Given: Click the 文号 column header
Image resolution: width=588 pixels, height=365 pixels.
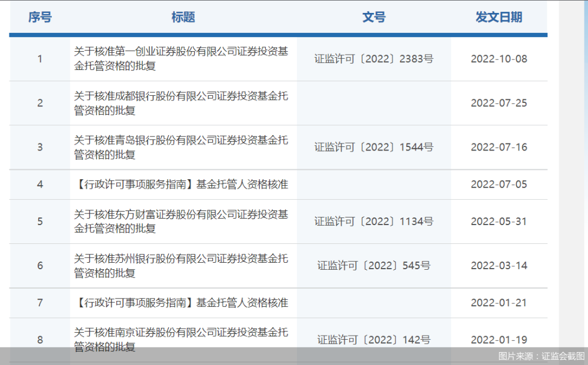Looking at the screenshot, I should click(374, 17).
